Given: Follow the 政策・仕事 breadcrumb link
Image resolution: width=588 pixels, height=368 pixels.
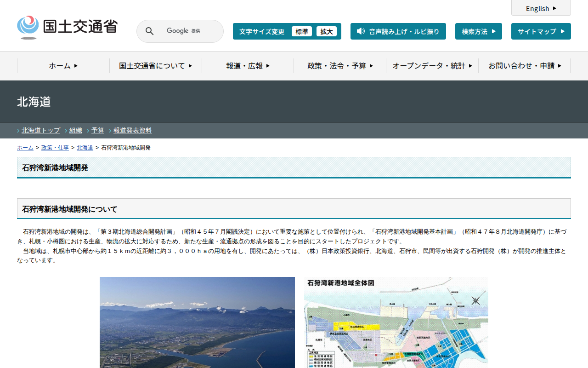Looking at the screenshot, I should [x=55, y=148].
